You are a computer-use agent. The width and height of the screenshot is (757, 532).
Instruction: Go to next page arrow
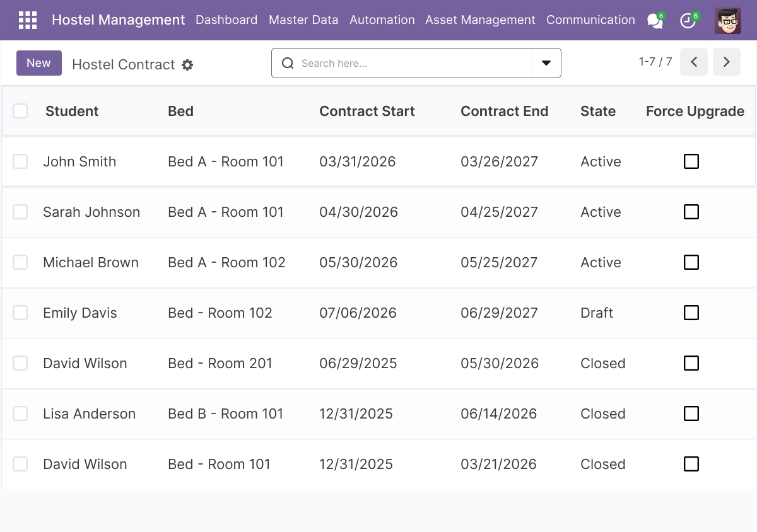[727, 62]
